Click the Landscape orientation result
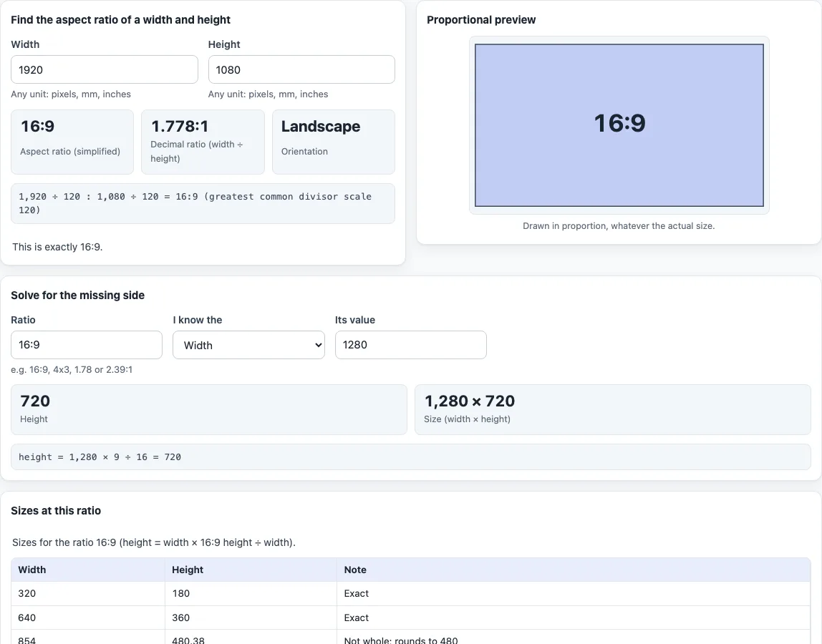 click(321, 126)
